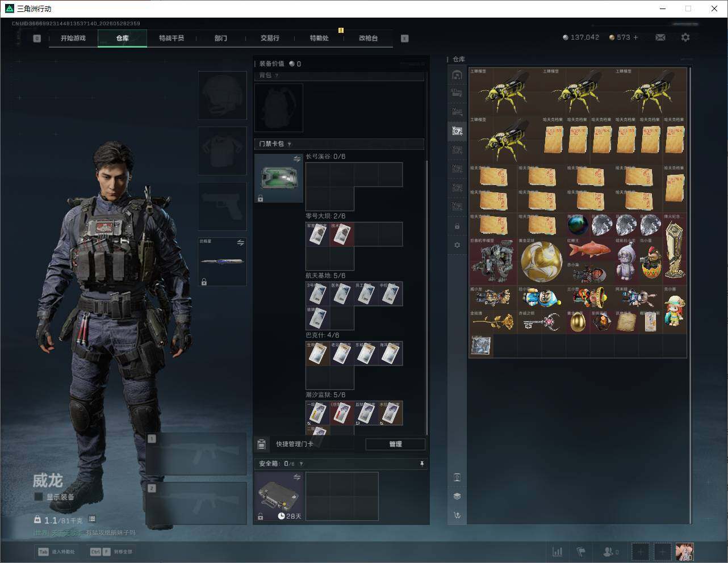Click the empty body armor slot
728x563 pixels.
pos(222,150)
